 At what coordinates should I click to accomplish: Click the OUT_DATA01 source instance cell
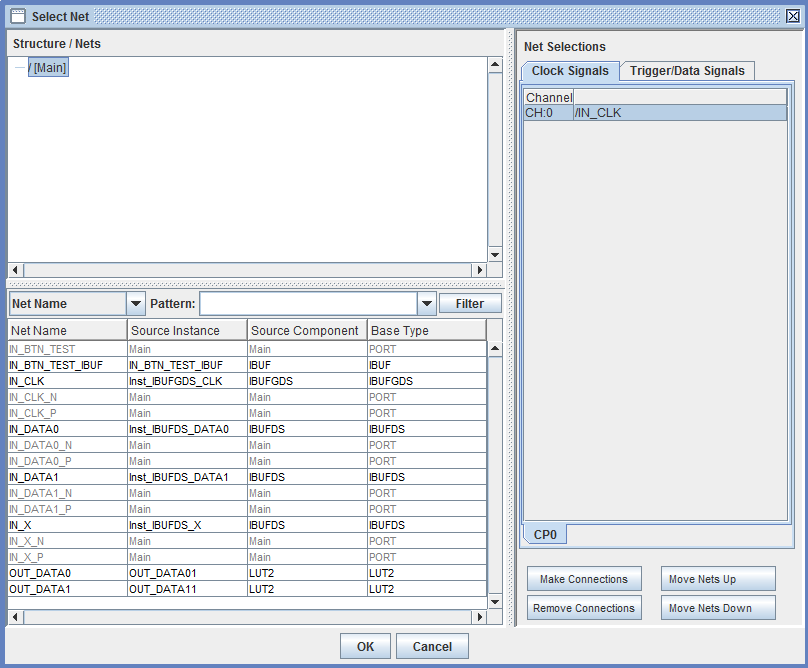point(187,573)
